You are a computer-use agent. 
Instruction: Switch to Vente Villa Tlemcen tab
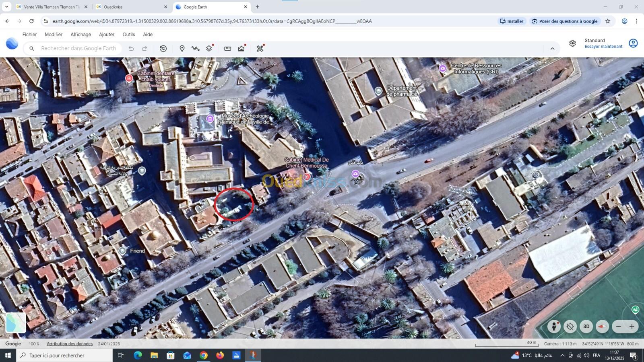tap(52, 7)
